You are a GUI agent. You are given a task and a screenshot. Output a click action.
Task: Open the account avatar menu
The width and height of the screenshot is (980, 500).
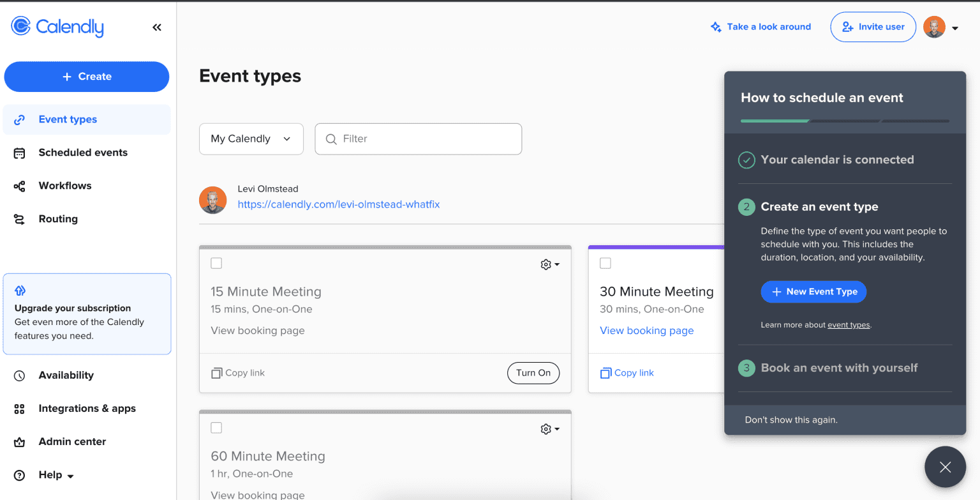click(941, 27)
